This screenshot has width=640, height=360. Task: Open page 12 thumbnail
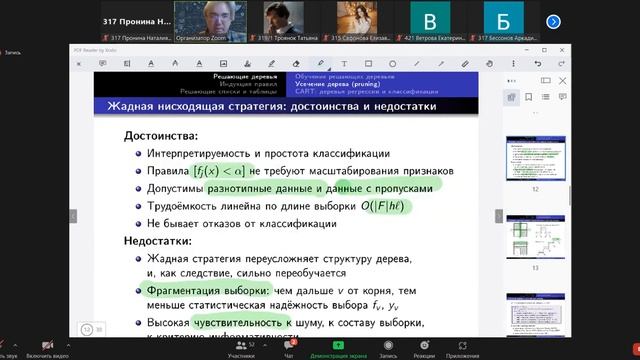click(536, 158)
